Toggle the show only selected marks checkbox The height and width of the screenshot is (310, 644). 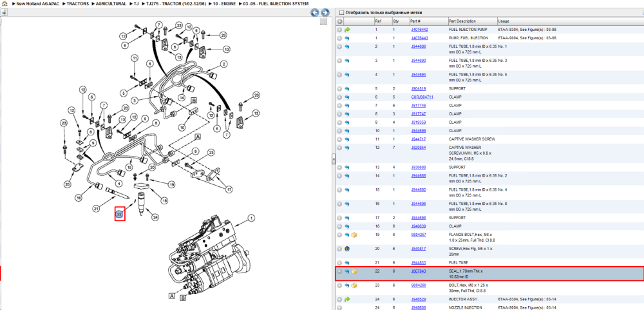[x=341, y=13]
